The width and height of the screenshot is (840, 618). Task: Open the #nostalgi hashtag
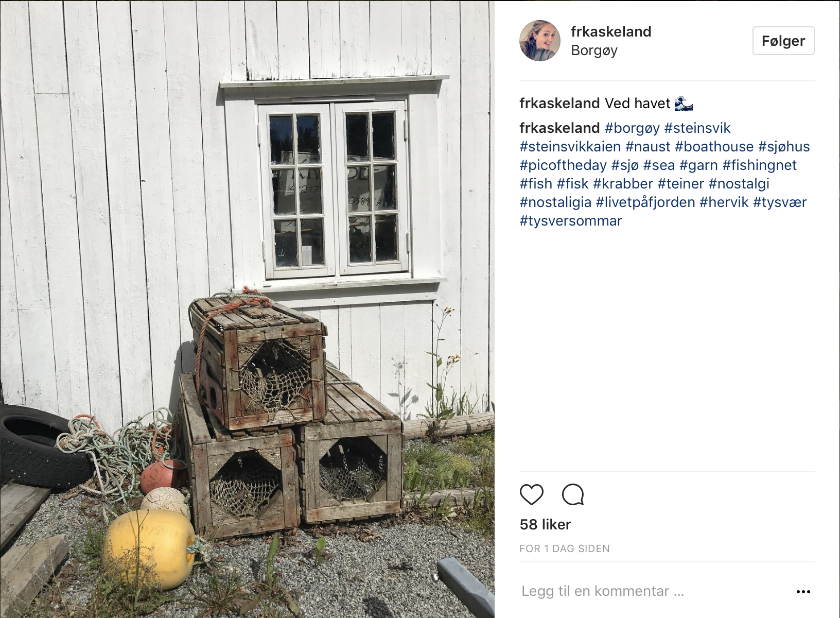[x=739, y=184]
